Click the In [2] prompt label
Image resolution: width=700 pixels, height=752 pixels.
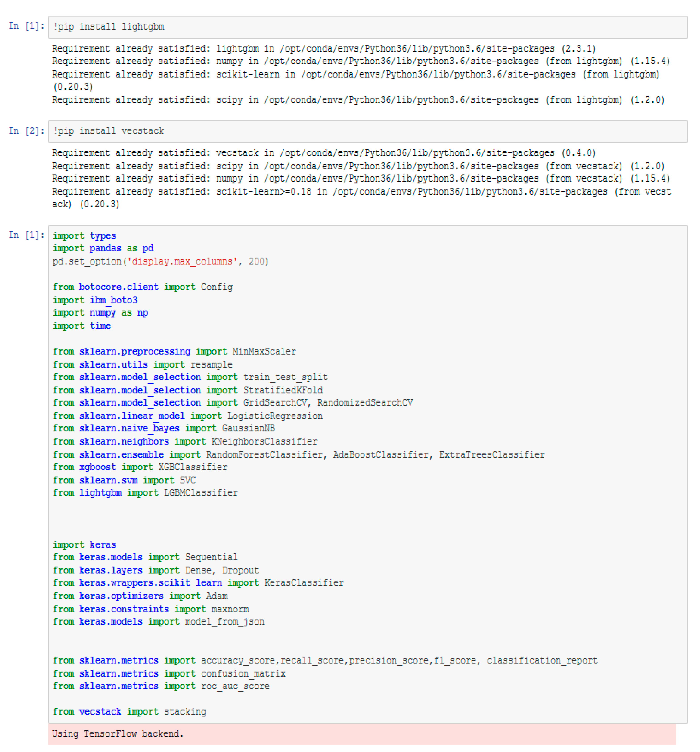point(26,131)
